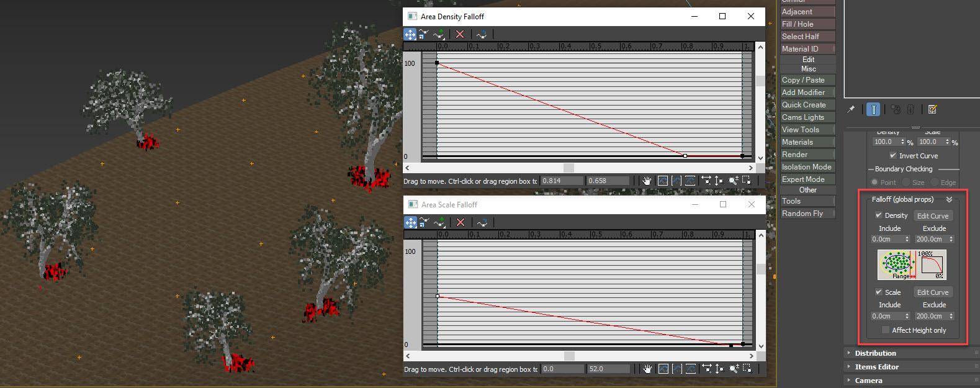Uncheck the Invert Curve checkbox

tap(892, 156)
